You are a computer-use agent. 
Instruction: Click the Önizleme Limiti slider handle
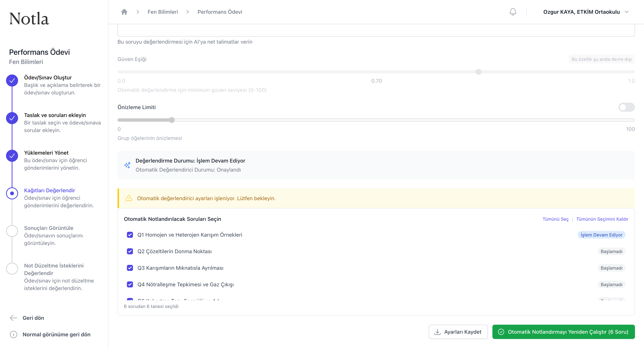(x=172, y=120)
